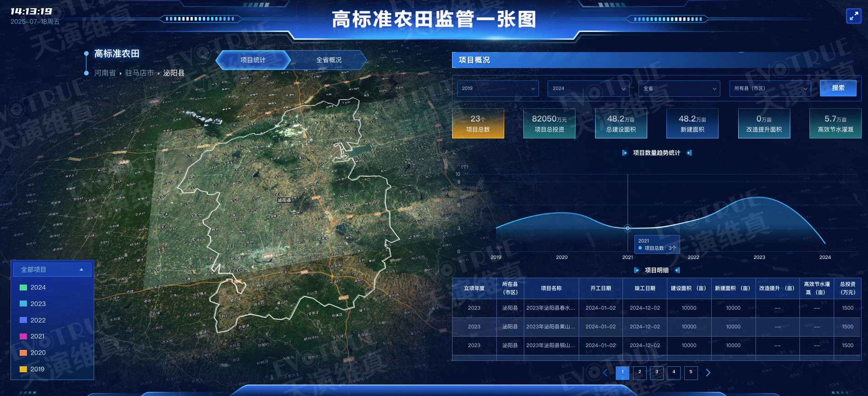Viewport: 868px width, 396px height.
Task: Click 驻马店市 breadcrumb
Action: coord(139,73)
